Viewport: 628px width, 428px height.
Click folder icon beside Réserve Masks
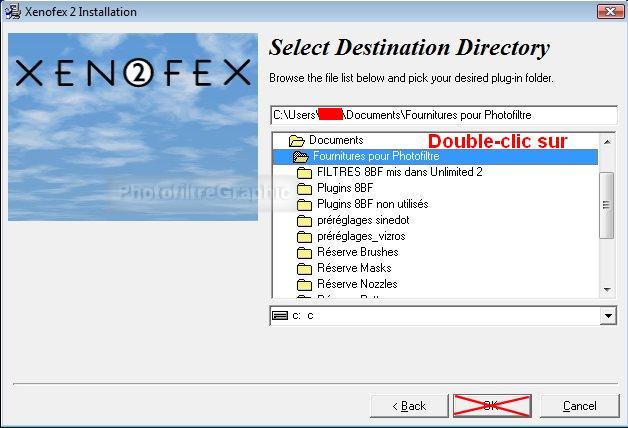(x=304, y=268)
